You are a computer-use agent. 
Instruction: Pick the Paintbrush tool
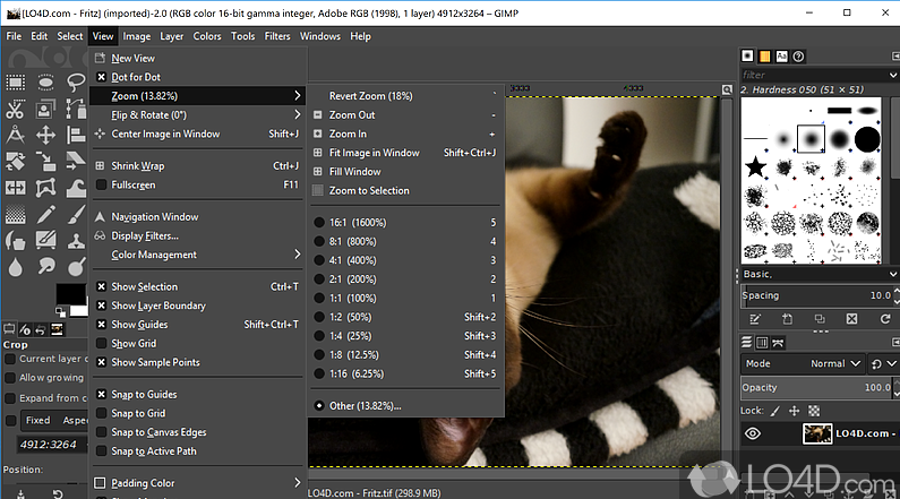76,214
